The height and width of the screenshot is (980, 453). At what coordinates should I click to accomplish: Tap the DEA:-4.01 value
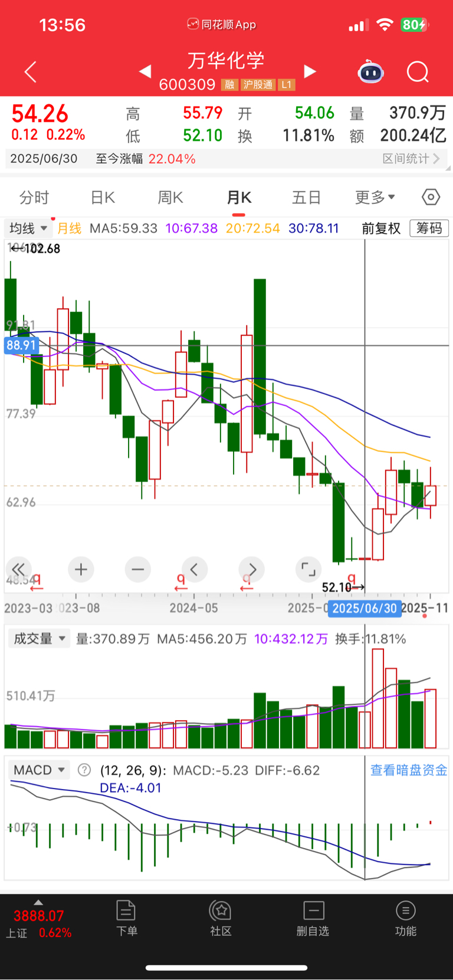coord(131,788)
